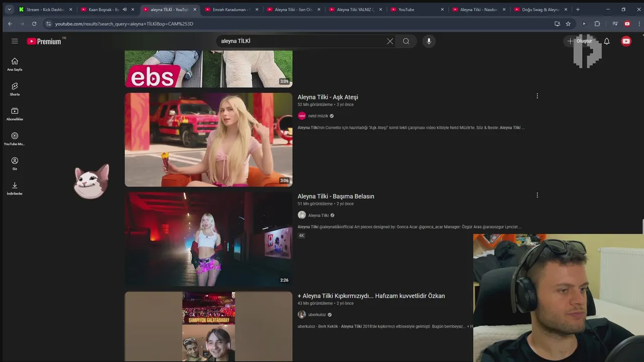Open netd müzik channel name link
644x362 pixels.
318,116
